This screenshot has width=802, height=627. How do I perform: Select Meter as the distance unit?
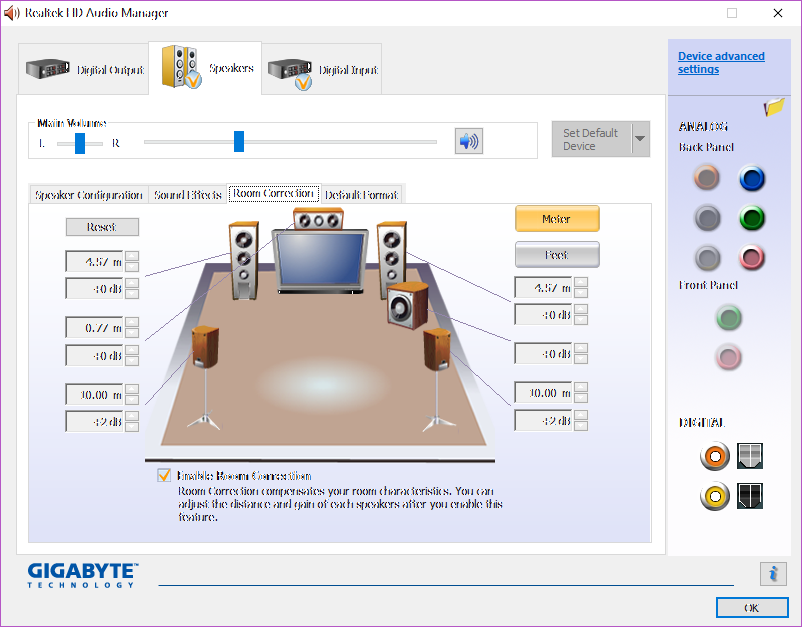[556, 219]
